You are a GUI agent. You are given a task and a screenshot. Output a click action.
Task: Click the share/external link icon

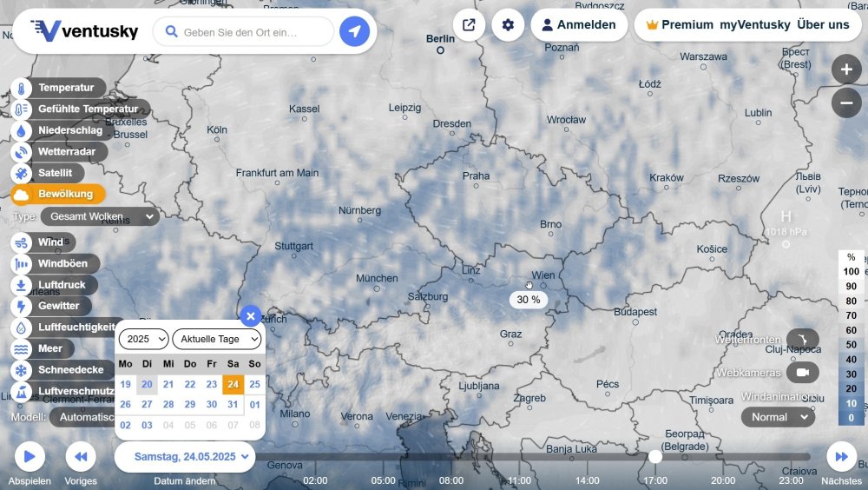coord(469,25)
